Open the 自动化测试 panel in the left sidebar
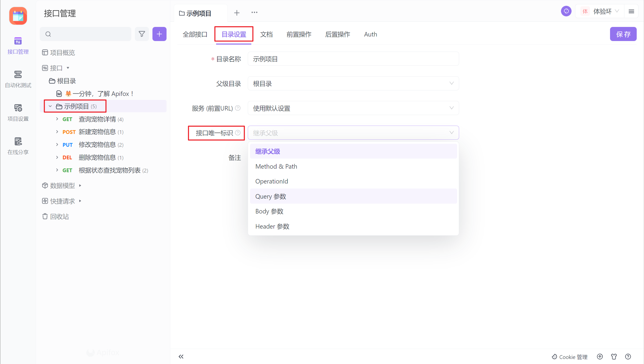Screen dimensions: 644x364 click(x=18, y=79)
